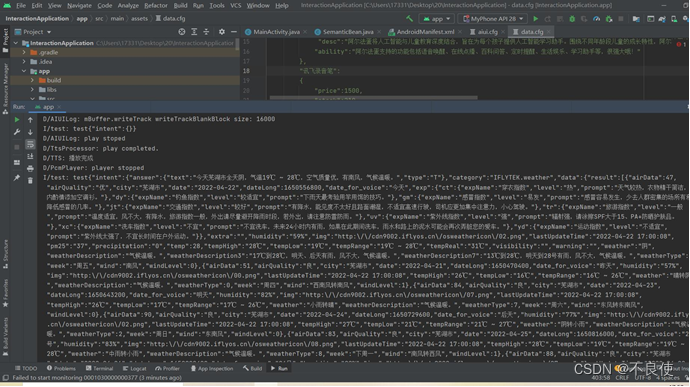Open the app run configuration dropdown

(436, 19)
